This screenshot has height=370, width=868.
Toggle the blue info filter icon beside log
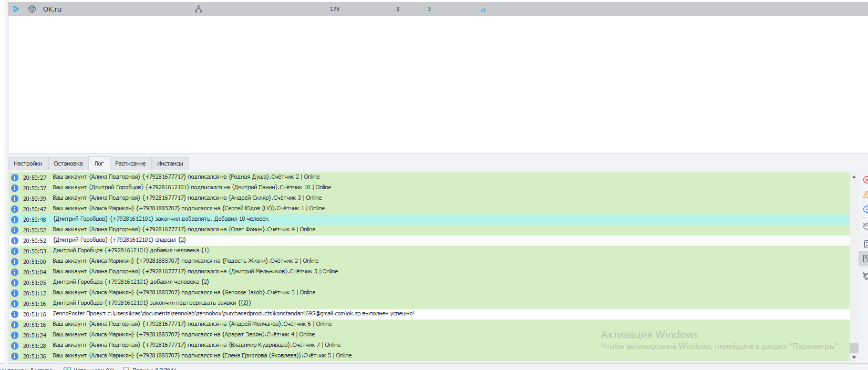(x=865, y=209)
